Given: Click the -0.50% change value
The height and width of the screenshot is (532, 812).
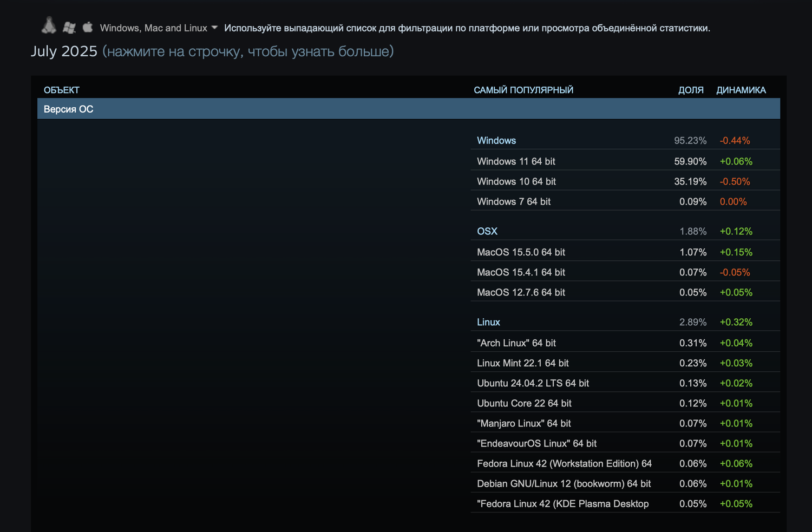Looking at the screenshot, I should pyautogui.click(x=735, y=181).
